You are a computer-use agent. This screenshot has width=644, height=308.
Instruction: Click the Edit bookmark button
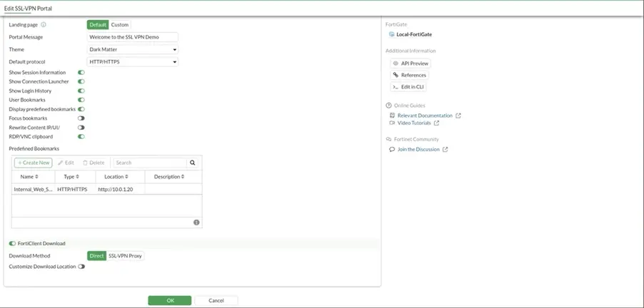[66, 163]
